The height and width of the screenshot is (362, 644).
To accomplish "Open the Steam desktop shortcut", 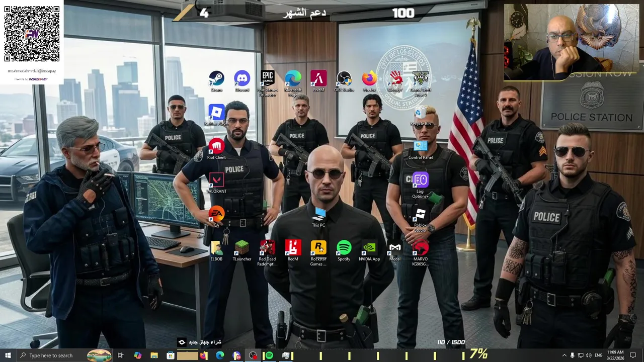I will (216, 81).
